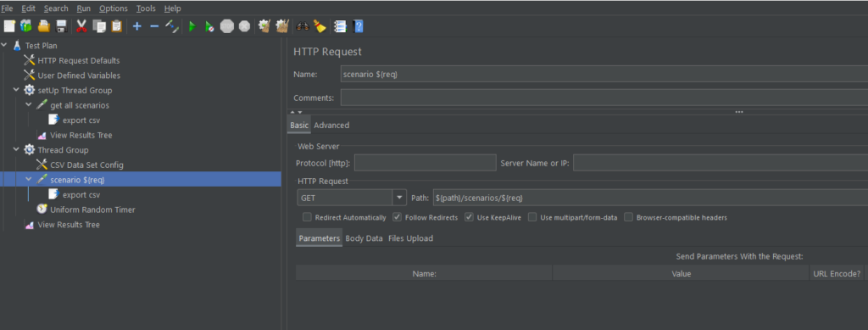Open the Help menu
This screenshot has width=868, height=330.
pyautogui.click(x=173, y=8)
